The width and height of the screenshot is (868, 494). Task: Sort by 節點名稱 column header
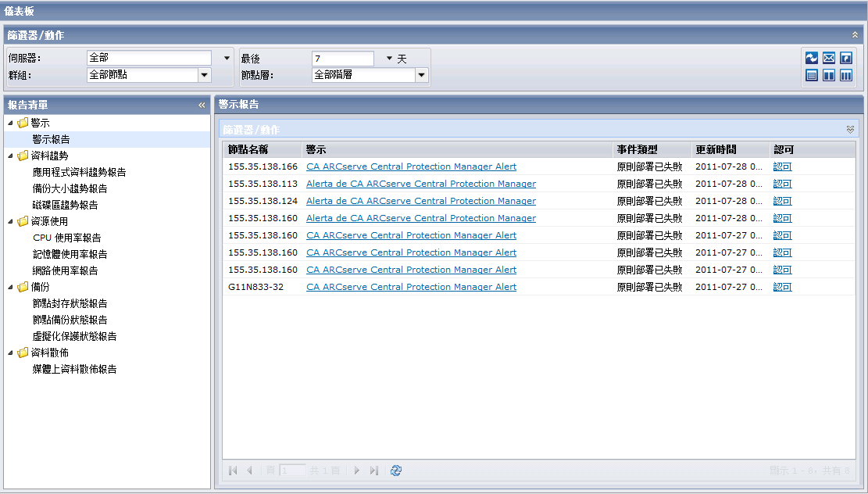[x=263, y=149]
